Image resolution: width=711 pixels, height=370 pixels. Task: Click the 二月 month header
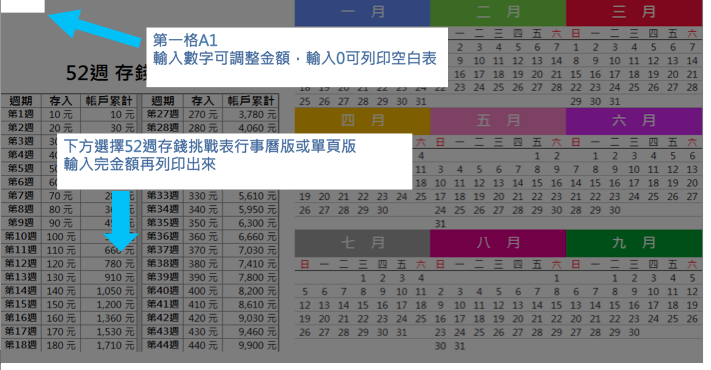[x=498, y=13]
